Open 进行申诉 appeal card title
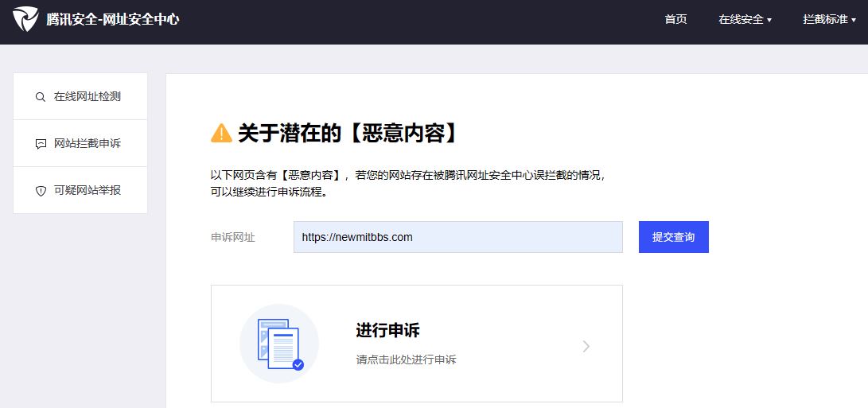The image size is (868, 408). pos(387,331)
